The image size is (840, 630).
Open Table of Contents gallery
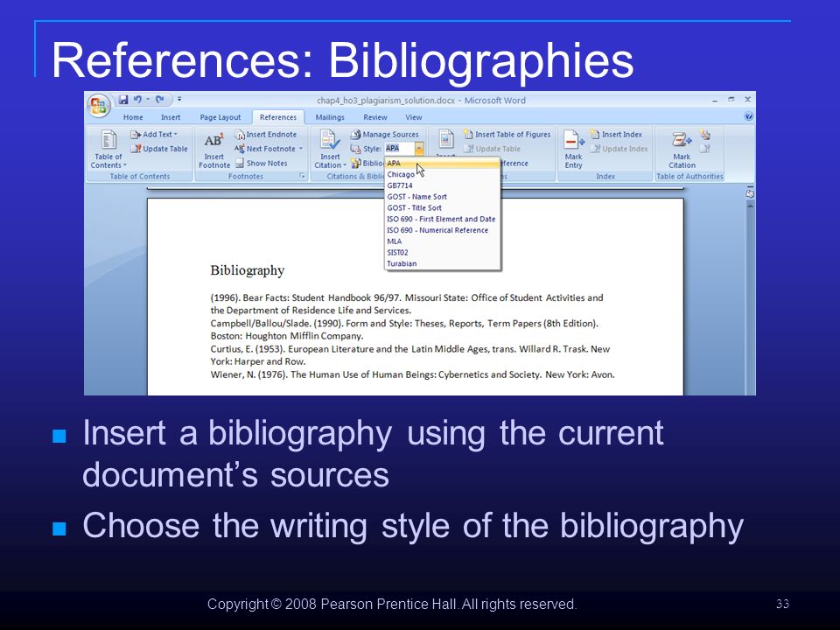click(108, 149)
